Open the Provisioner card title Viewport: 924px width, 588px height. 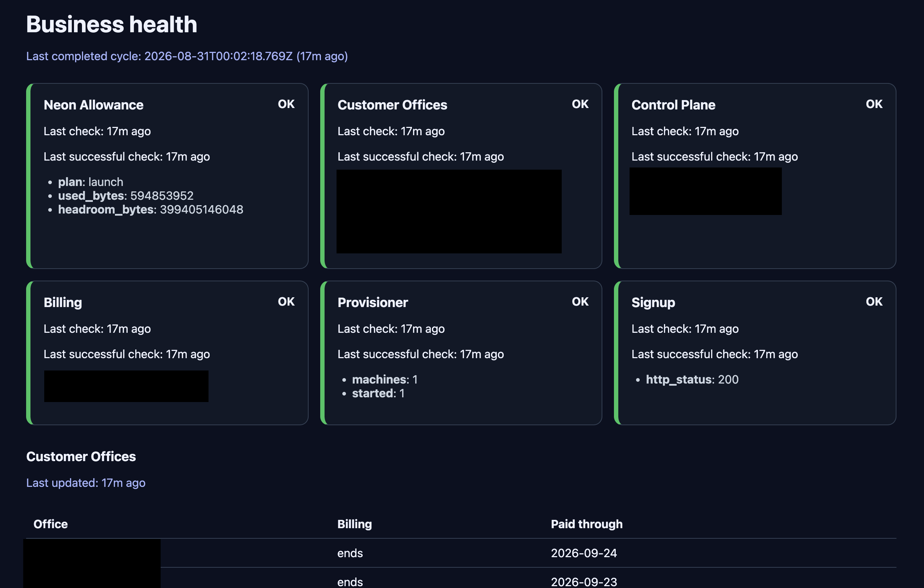(x=372, y=302)
